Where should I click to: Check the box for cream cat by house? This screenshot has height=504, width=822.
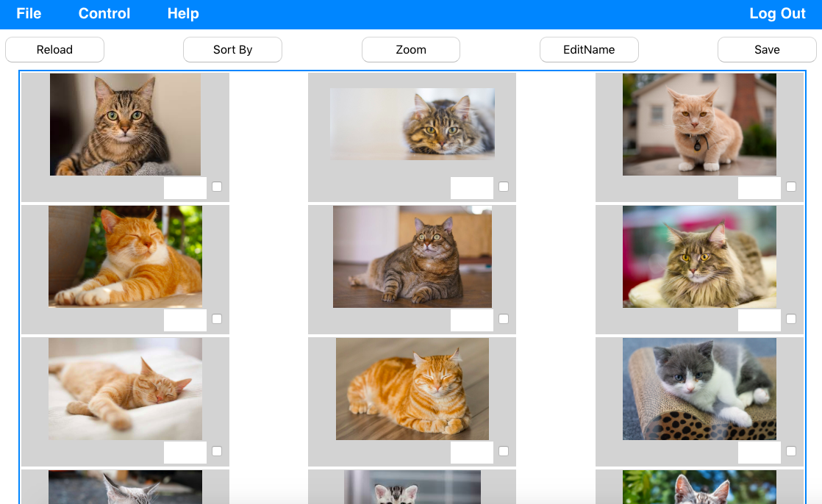click(791, 187)
